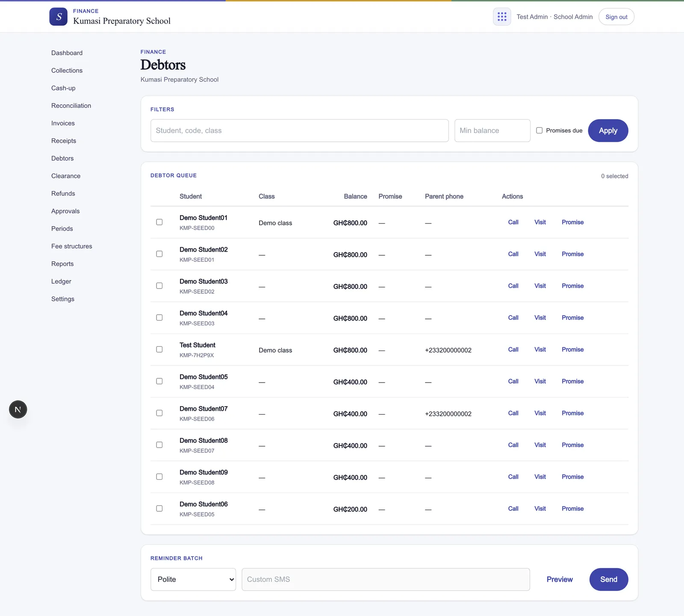Open Reports from the sidebar
The image size is (684, 616).
pyautogui.click(x=62, y=264)
